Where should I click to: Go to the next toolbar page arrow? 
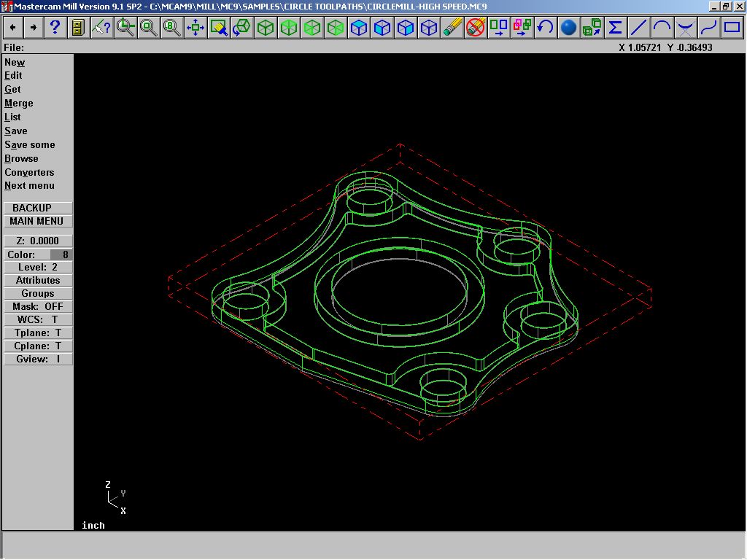[x=34, y=28]
